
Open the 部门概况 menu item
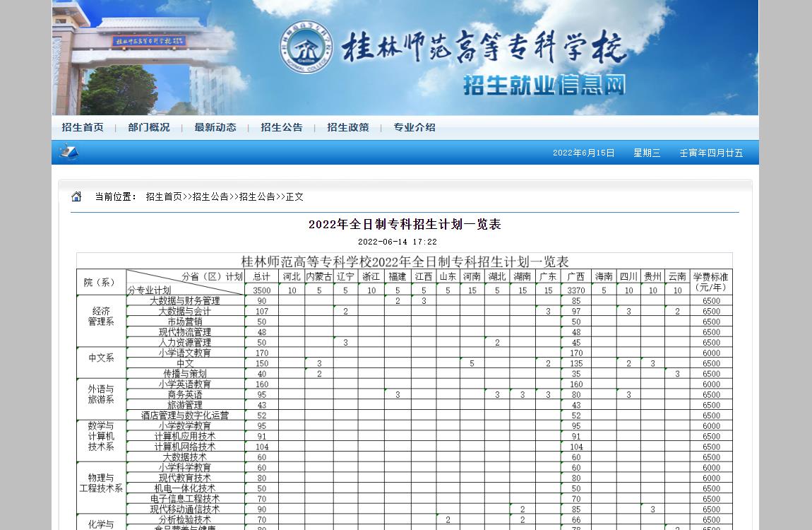click(149, 127)
